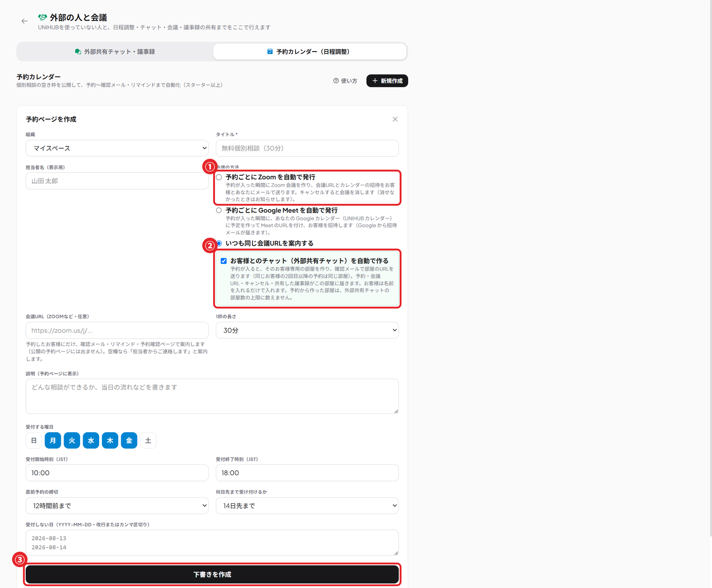Click the 受付開始時刻 field showing 10:00
Viewport: 712px width, 588px height.
[117, 473]
